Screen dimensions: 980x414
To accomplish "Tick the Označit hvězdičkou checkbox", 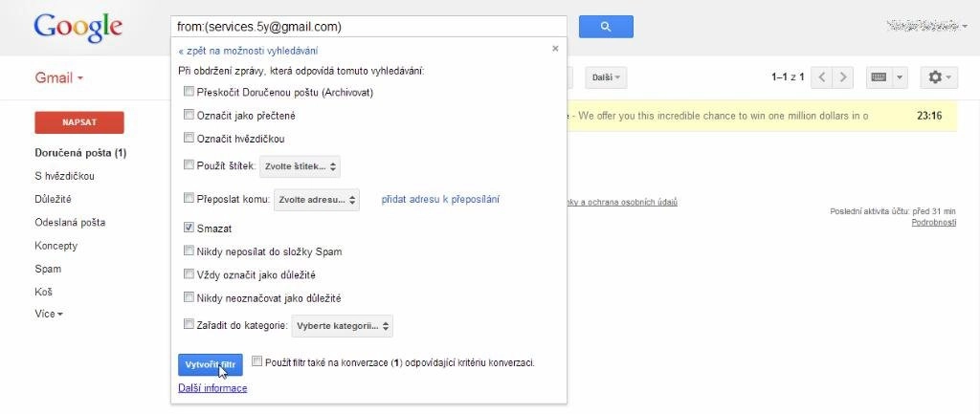I will (189, 138).
